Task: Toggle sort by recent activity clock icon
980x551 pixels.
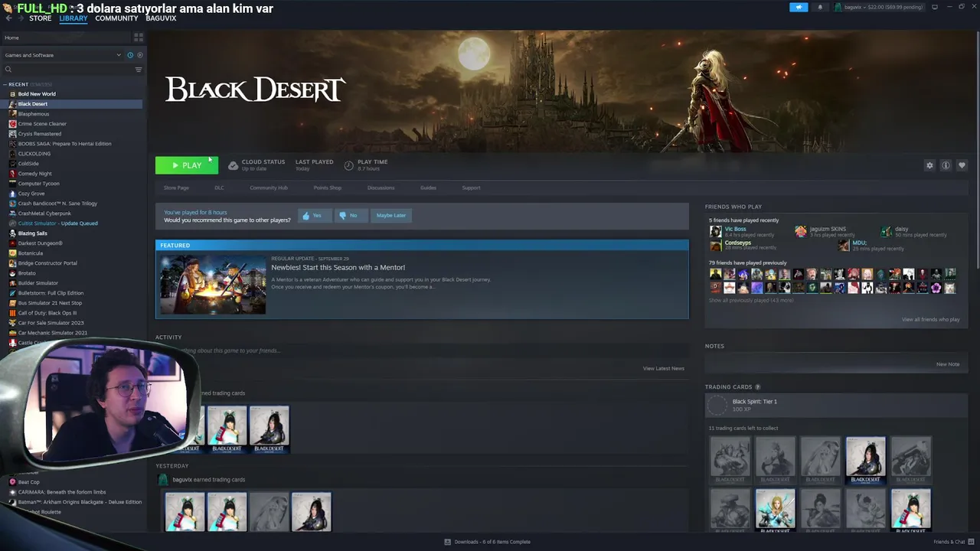Action: coord(130,55)
